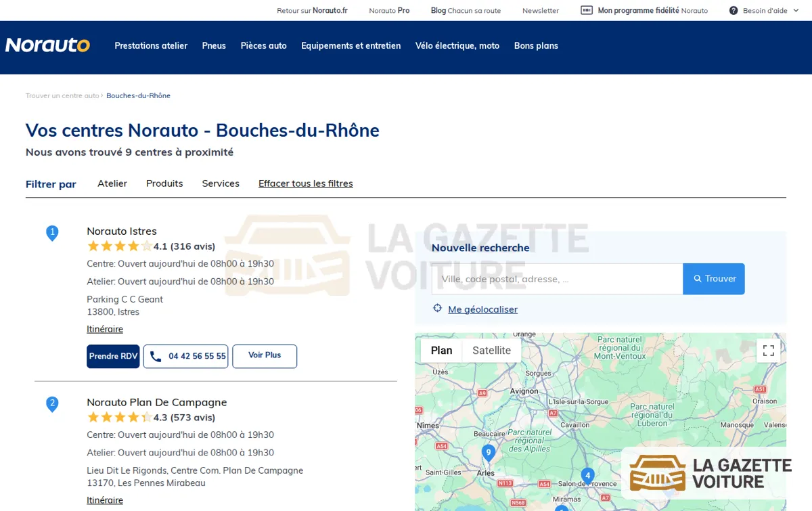
Task: Open the Norauto Plan De Campagne title
Action: pos(157,402)
